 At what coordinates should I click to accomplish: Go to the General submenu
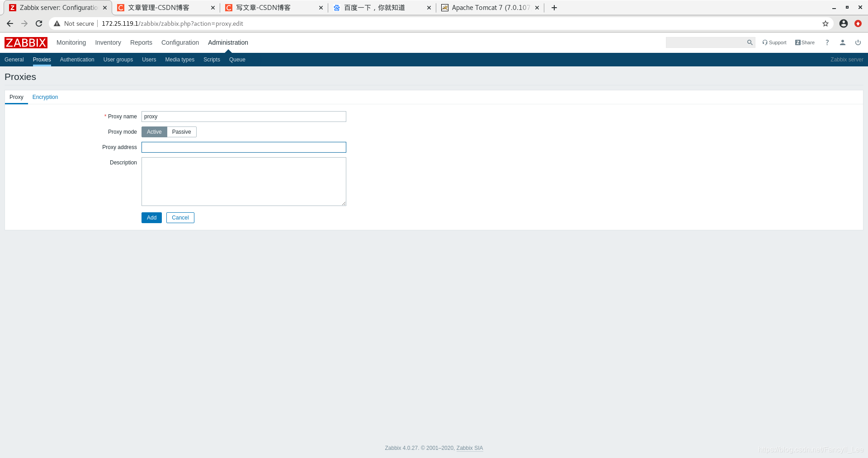click(14, 60)
